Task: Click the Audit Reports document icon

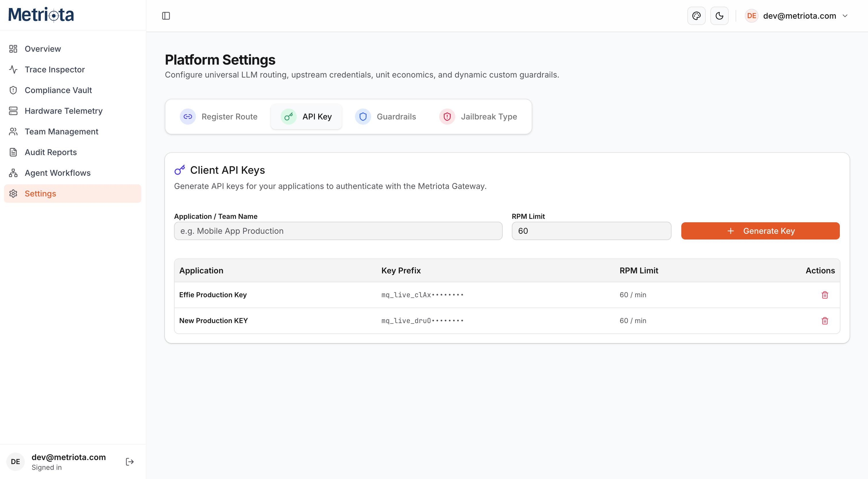Action: pyautogui.click(x=13, y=152)
